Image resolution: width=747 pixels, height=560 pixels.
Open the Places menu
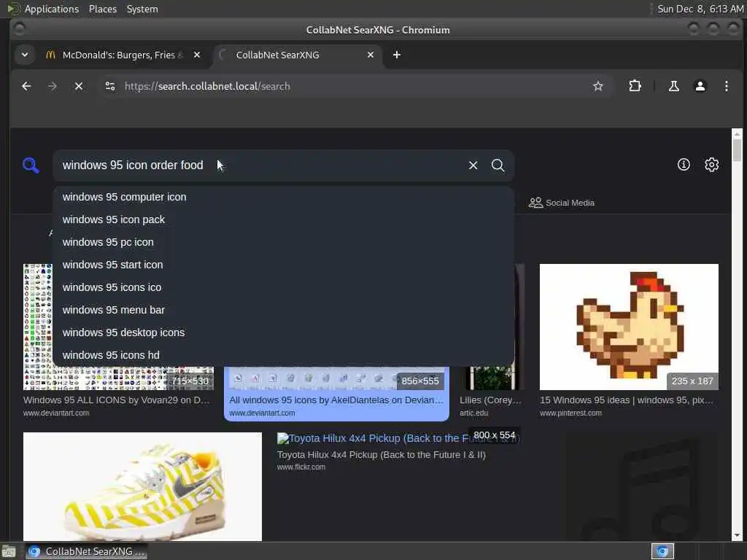point(103,9)
